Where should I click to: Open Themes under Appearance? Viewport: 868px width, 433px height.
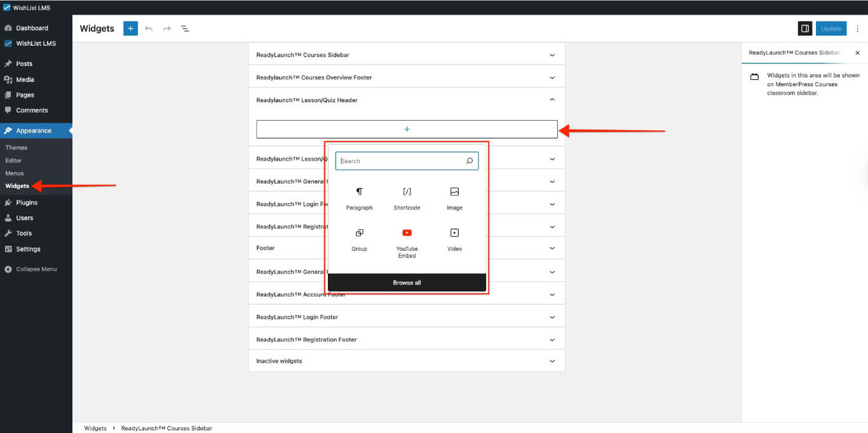point(17,147)
